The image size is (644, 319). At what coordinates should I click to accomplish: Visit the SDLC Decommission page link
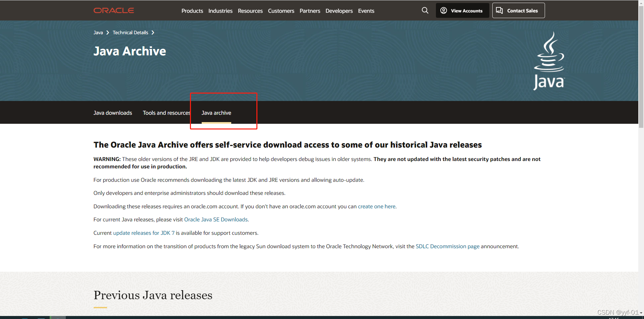pos(447,246)
